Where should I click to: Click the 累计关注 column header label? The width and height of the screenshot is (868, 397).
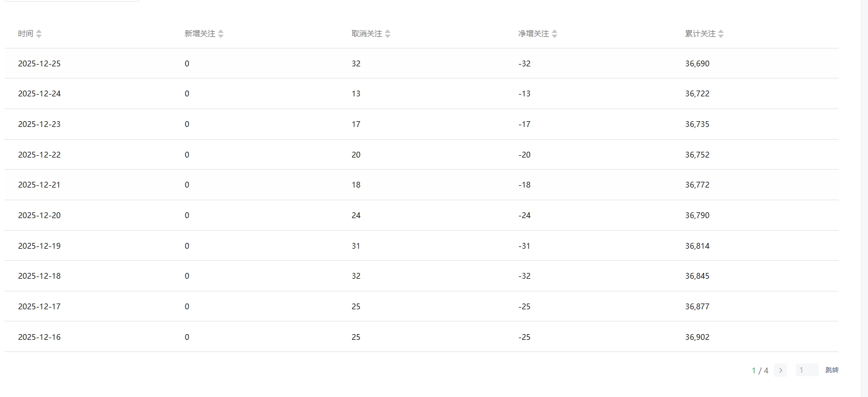[x=700, y=34]
